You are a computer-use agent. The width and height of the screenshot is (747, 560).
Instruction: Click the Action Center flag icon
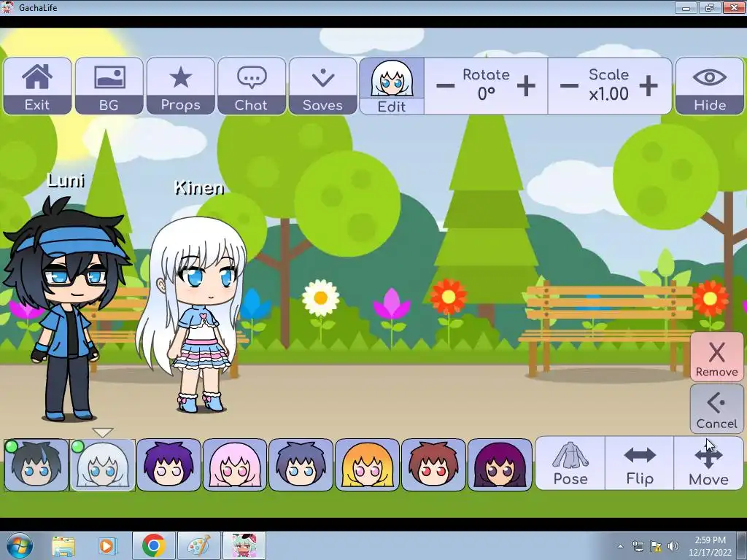[x=656, y=546]
